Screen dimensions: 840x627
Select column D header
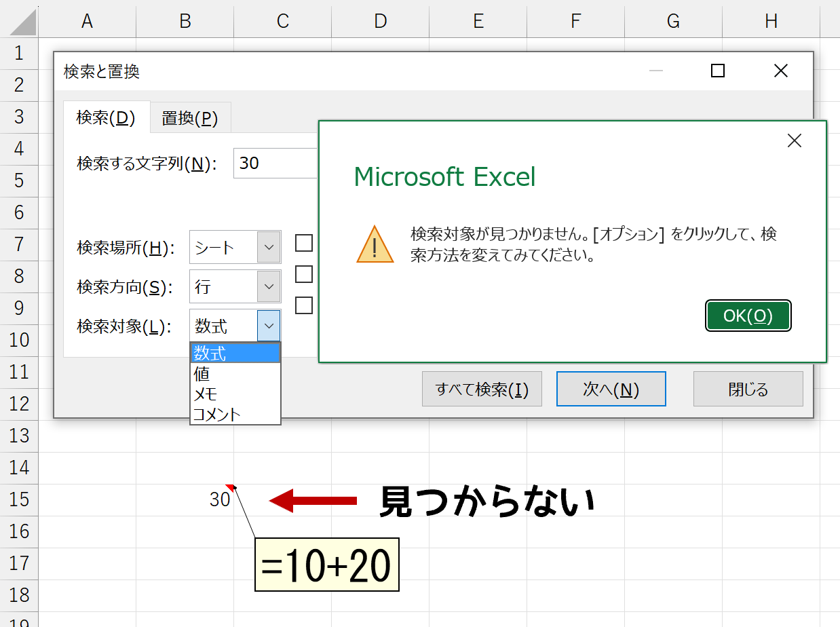[x=380, y=22]
